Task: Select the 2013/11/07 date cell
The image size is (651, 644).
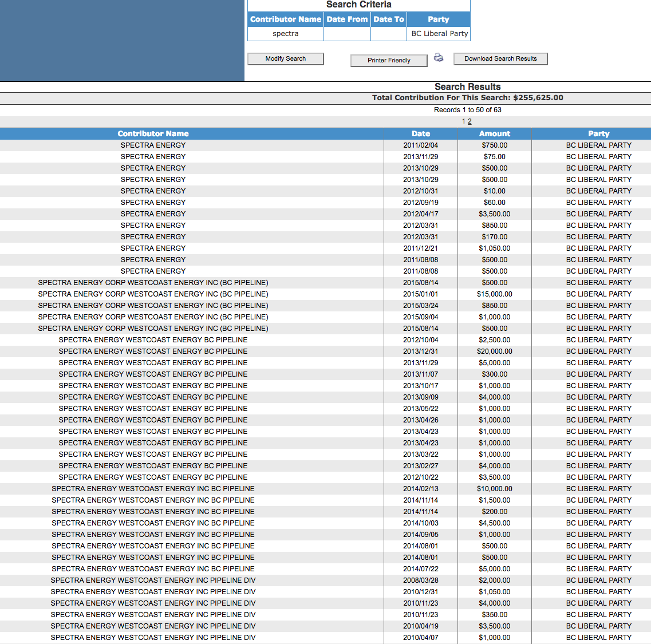Action: pos(421,374)
